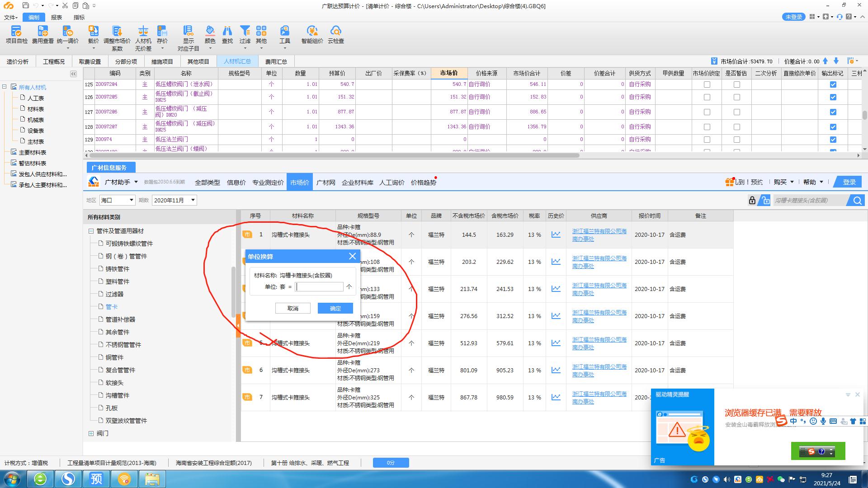Toggle 是否暂估 checkbox for row 127

(737, 112)
